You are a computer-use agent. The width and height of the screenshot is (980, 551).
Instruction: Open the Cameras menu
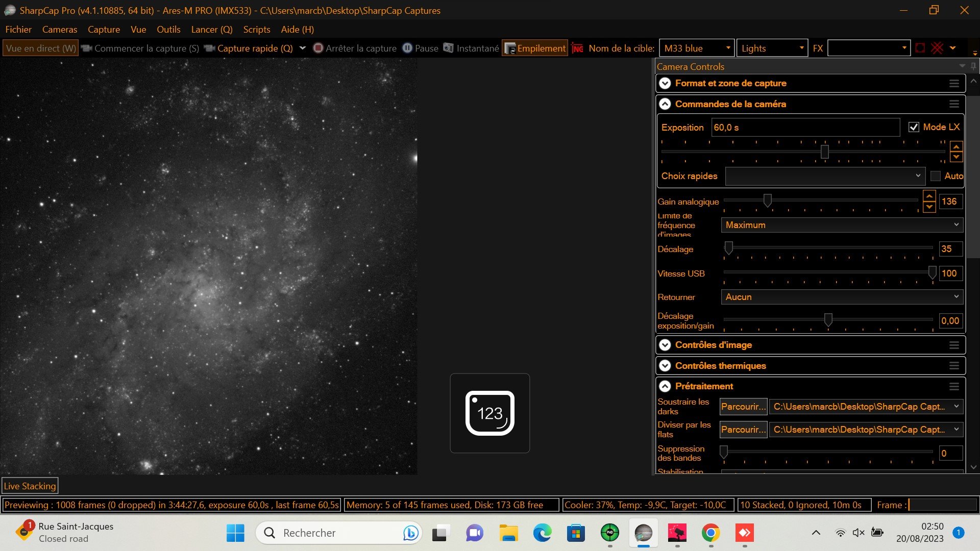coord(60,30)
